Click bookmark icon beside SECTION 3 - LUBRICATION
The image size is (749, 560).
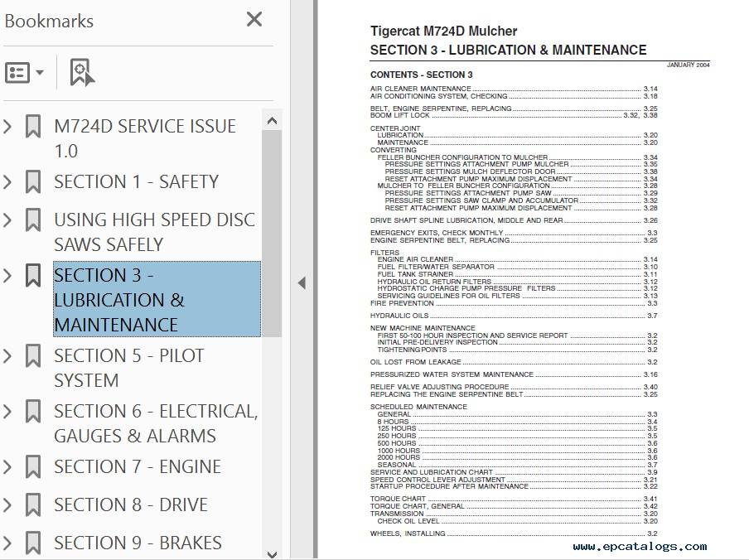33,276
